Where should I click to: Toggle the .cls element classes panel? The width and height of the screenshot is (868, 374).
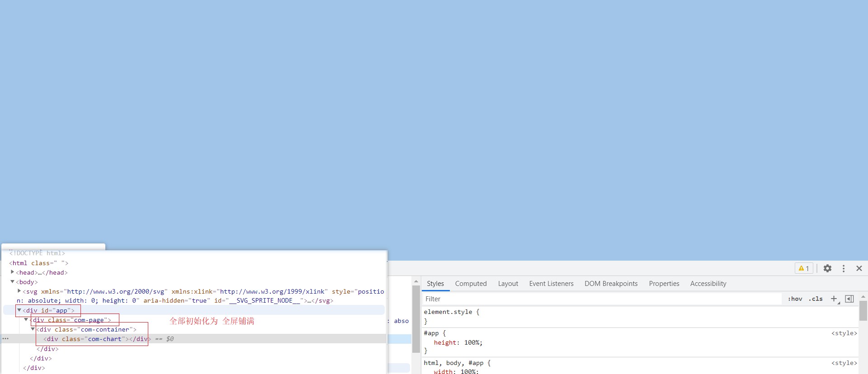(x=816, y=299)
